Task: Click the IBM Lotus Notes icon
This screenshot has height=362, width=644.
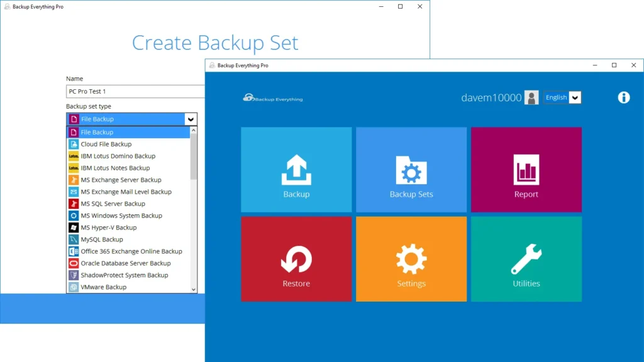Action: coord(74,168)
